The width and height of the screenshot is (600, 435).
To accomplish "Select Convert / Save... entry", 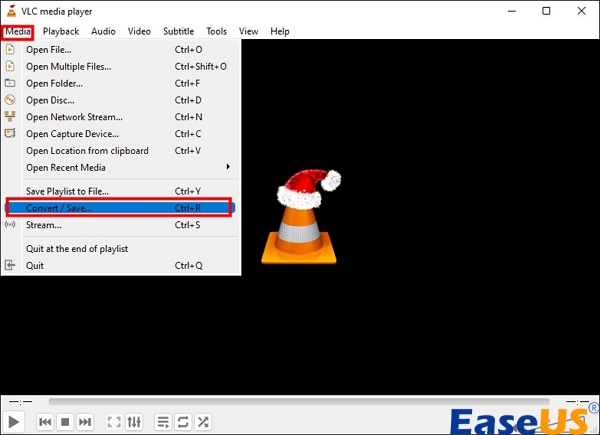I will point(120,208).
